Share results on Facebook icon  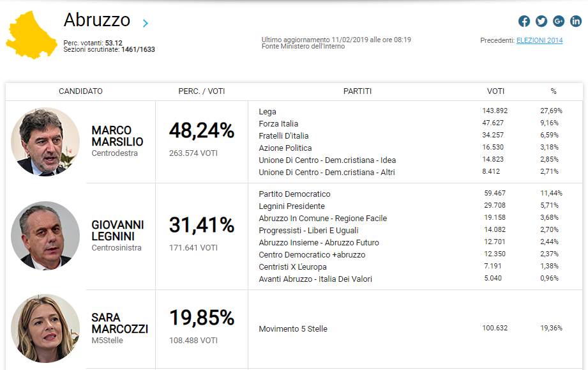point(524,21)
